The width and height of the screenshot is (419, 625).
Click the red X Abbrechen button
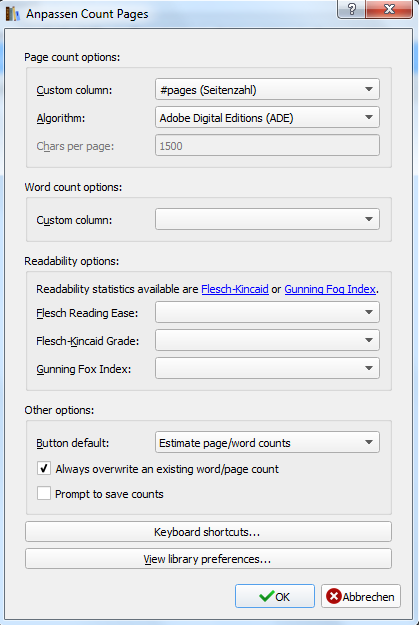coord(361,596)
